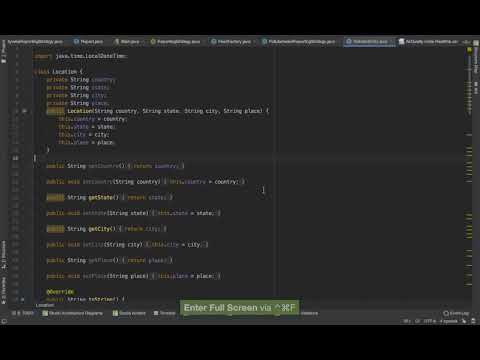Expand folded body of setPlace method
Image resolution: width=480 pixels, height=360 pixels.
tap(185, 276)
